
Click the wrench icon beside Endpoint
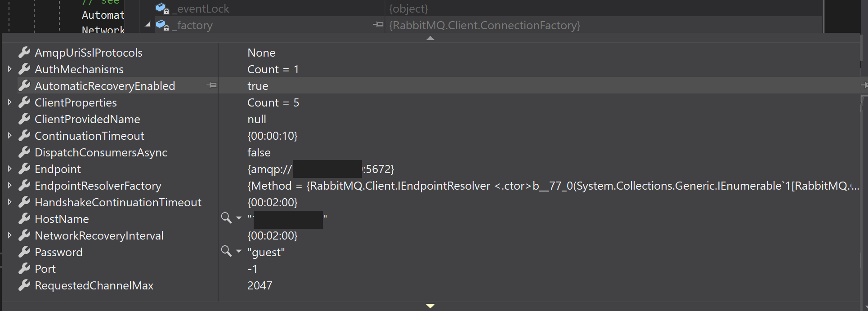24,169
